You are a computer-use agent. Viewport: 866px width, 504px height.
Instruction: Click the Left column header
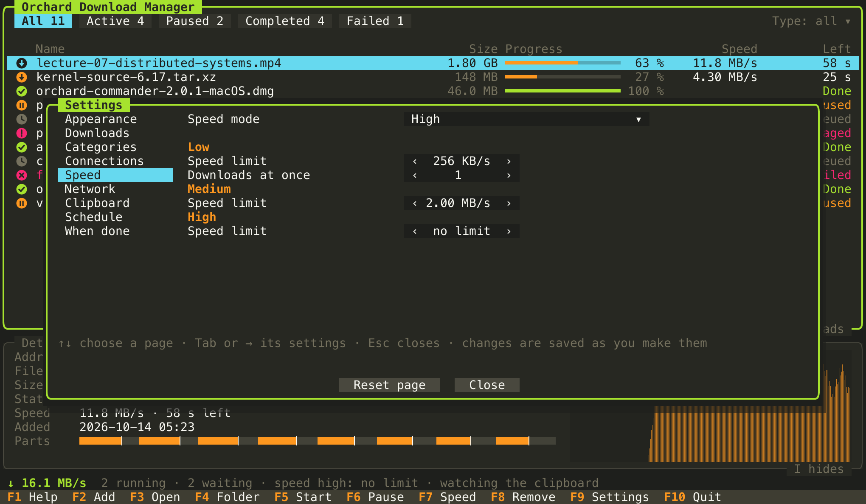point(837,49)
